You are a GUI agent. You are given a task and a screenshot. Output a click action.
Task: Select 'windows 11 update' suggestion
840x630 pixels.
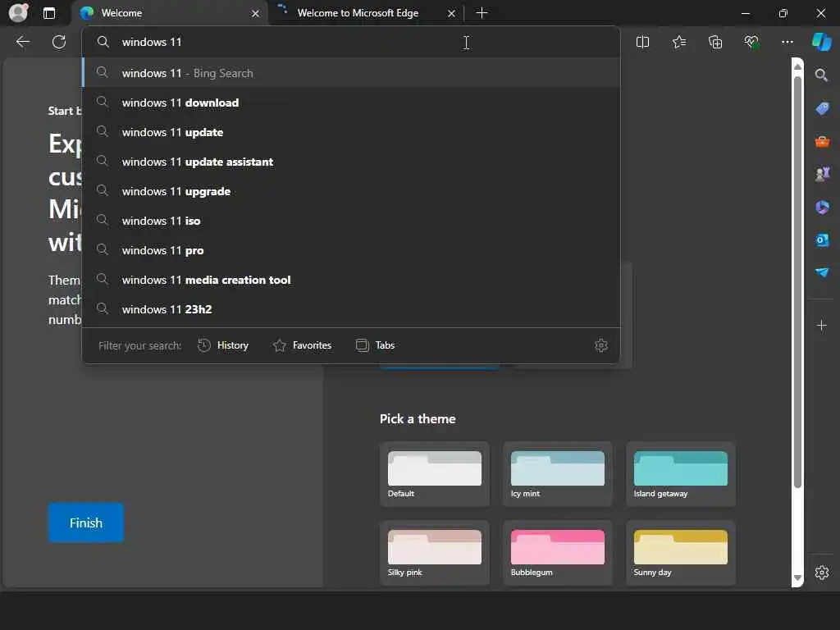point(351,132)
